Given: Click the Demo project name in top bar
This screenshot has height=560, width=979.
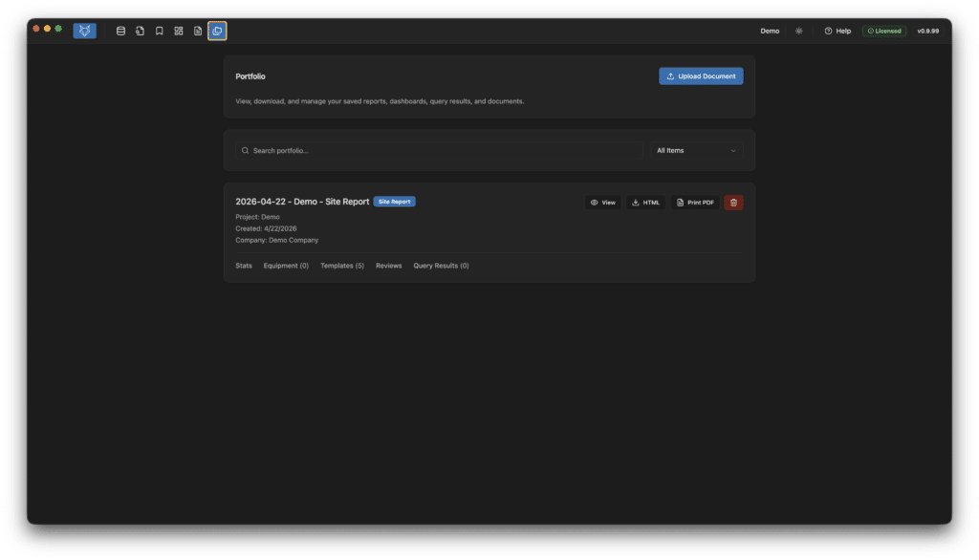Looking at the screenshot, I should click(x=770, y=31).
